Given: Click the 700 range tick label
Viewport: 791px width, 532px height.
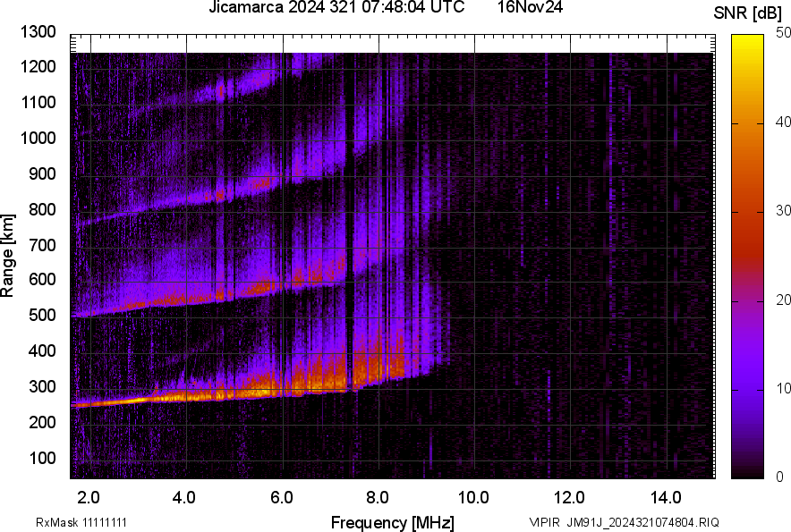Looking at the screenshot, I should 42,245.
